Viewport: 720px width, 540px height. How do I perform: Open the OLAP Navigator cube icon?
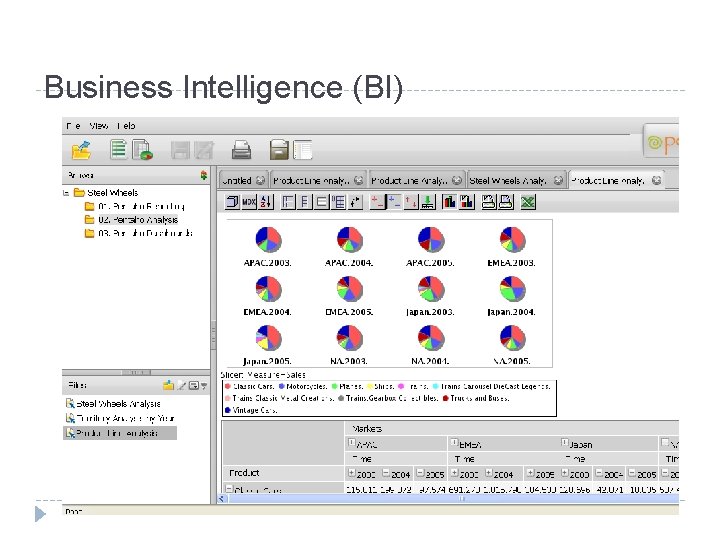[x=232, y=202]
